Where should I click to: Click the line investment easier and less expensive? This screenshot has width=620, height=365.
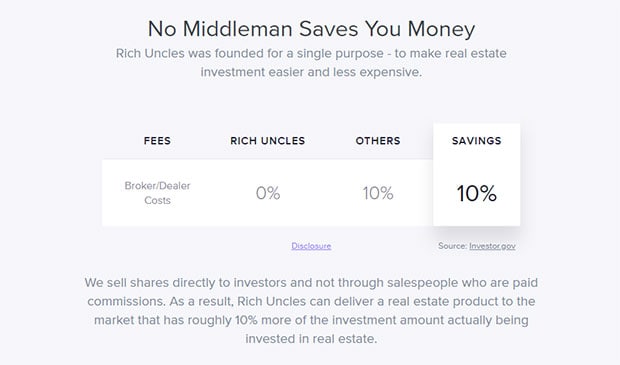point(311,72)
